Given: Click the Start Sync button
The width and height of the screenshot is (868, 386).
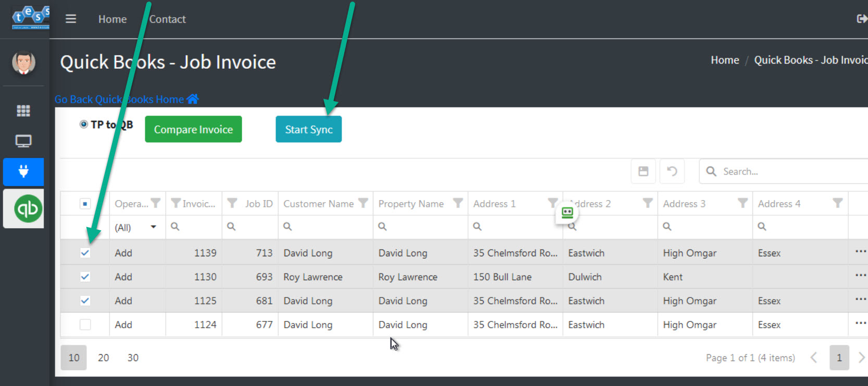Looking at the screenshot, I should coord(309,129).
